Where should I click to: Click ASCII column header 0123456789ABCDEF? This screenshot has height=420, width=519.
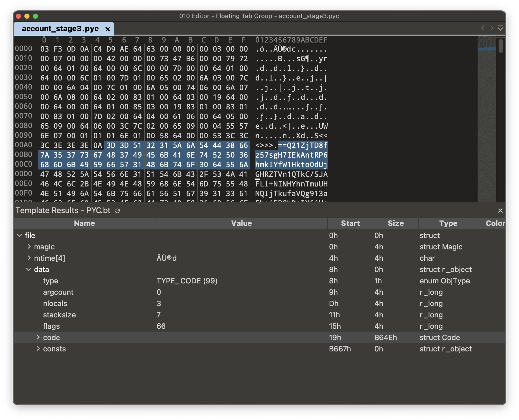pyautogui.click(x=291, y=40)
